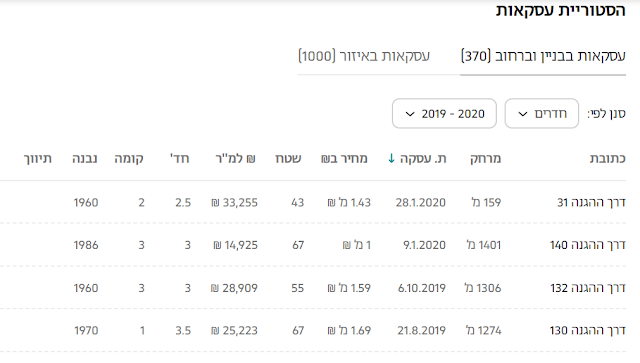The height and width of the screenshot is (363, 640).
Task: Open the חדרים filter dropdown
Action: [x=542, y=114]
